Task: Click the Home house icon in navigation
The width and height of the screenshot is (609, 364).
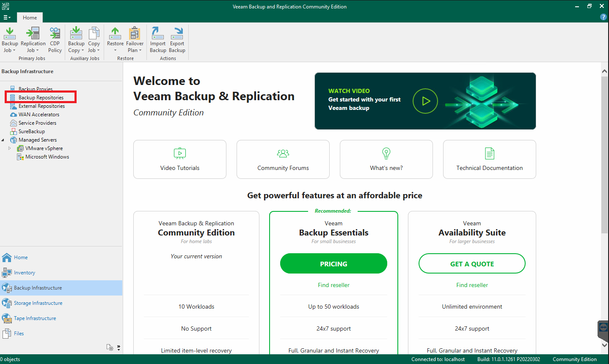Action: [7, 257]
